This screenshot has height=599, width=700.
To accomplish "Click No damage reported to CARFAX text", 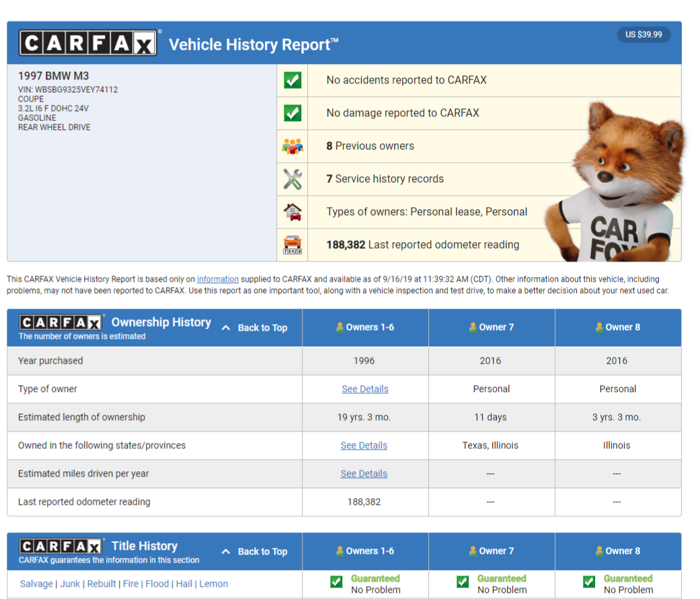I will [x=403, y=113].
